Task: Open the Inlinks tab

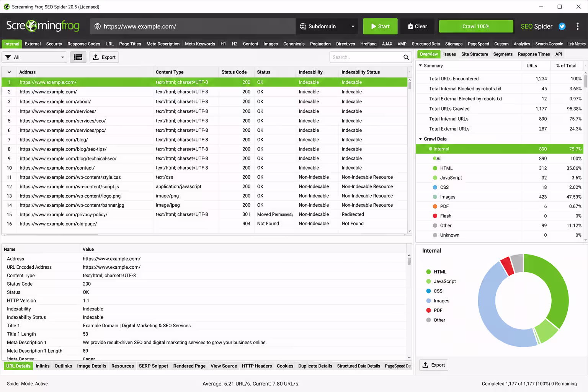Action: pos(42,366)
